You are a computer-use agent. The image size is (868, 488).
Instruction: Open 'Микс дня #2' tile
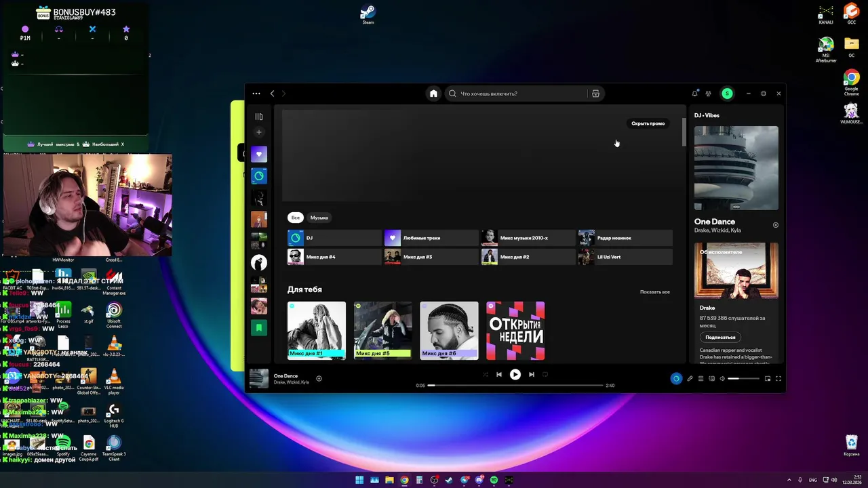528,257
